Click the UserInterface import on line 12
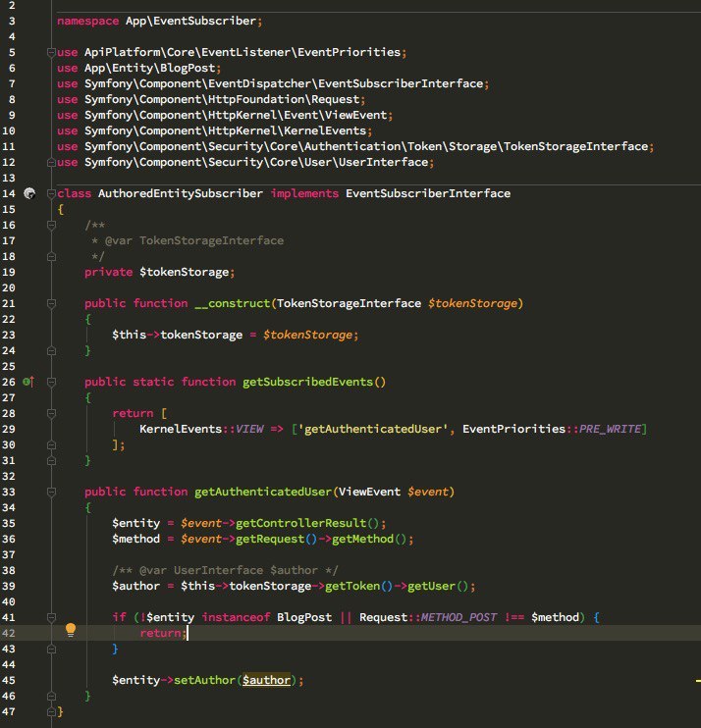Image resolution: width=701 pixels, height=728 pixels. (x=383, y=163)
